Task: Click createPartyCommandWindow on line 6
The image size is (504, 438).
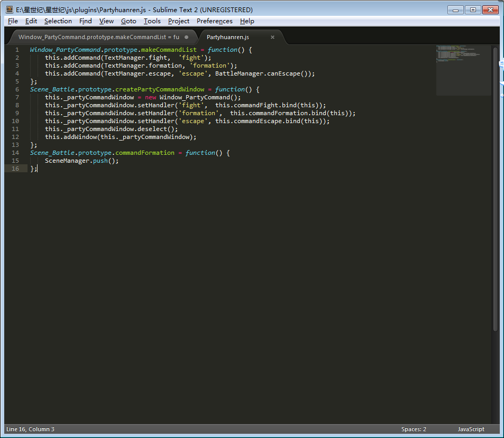Action: (160, 89)
